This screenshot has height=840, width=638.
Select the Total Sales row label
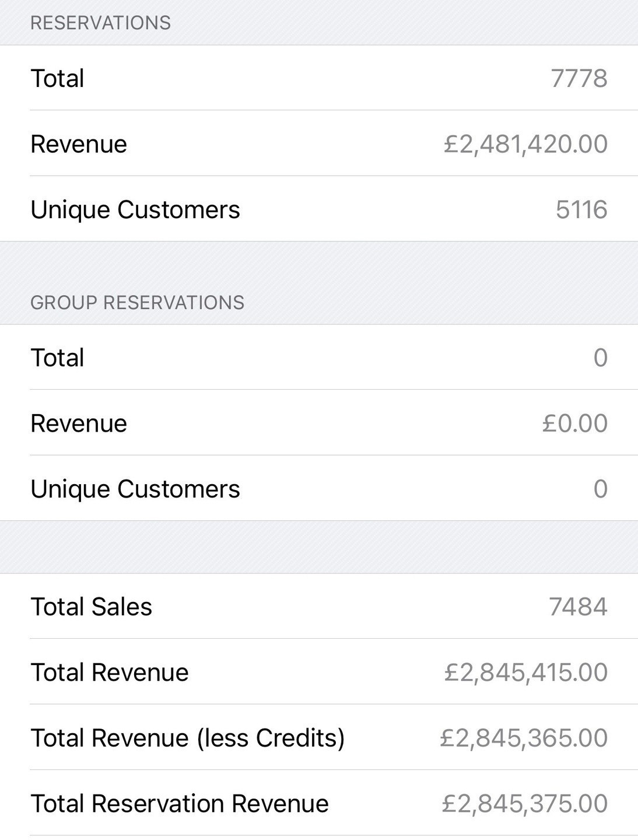pyautogui.click(x=91, y=607)
